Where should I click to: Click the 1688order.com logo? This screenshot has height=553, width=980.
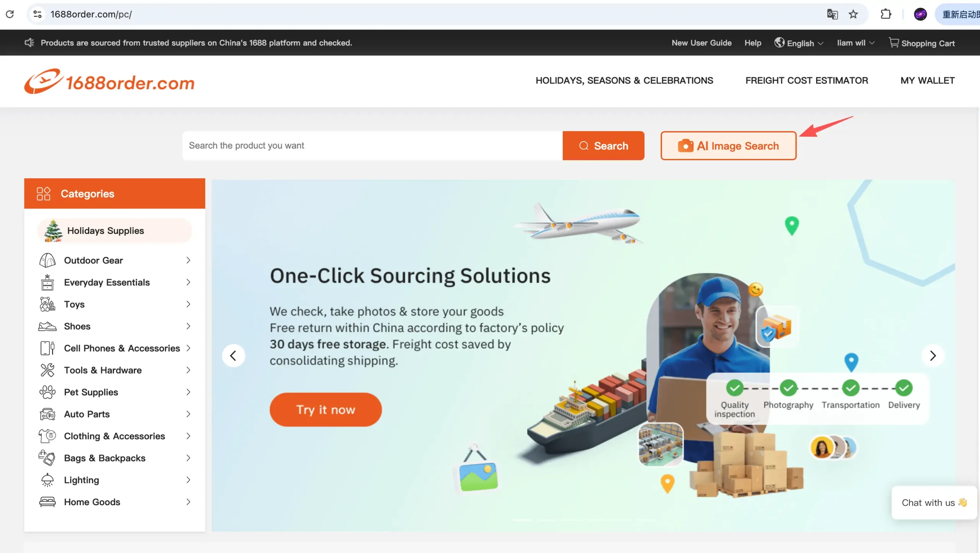(109, 81)
